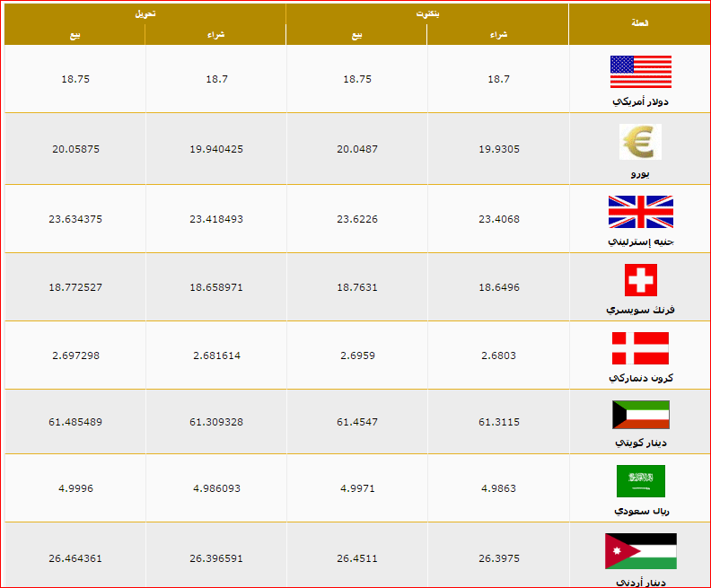Click the transfer sell sub-header
This screenshot has height=588, width=711.
[x=75, y=35]
